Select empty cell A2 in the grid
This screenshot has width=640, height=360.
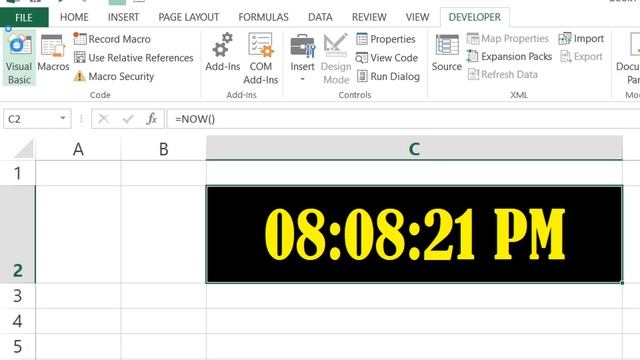(x=78, y=234)
